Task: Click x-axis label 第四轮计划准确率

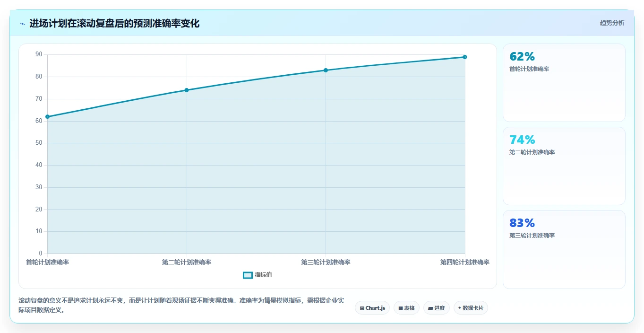Action: coord(465,262)
